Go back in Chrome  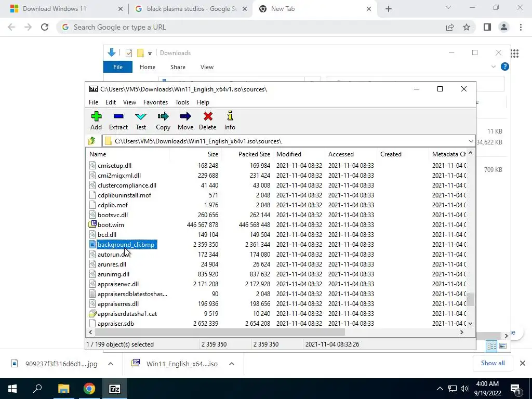[11, 27]
